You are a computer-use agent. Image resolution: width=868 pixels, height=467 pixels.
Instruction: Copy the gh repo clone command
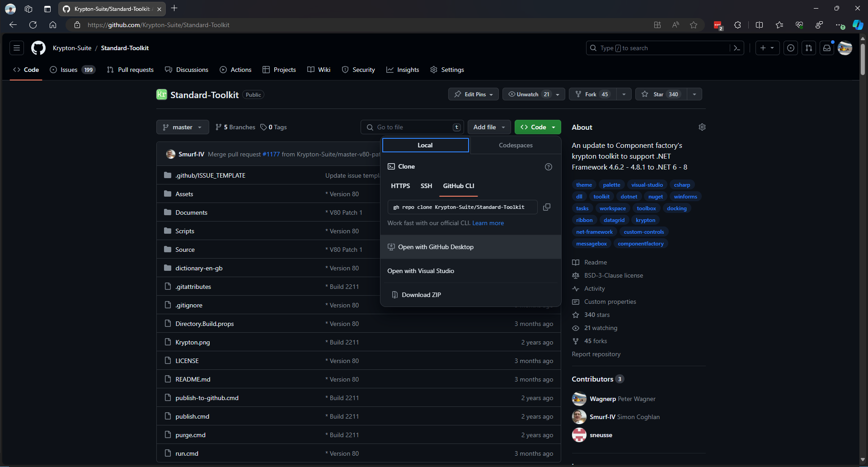coord(546,207)
